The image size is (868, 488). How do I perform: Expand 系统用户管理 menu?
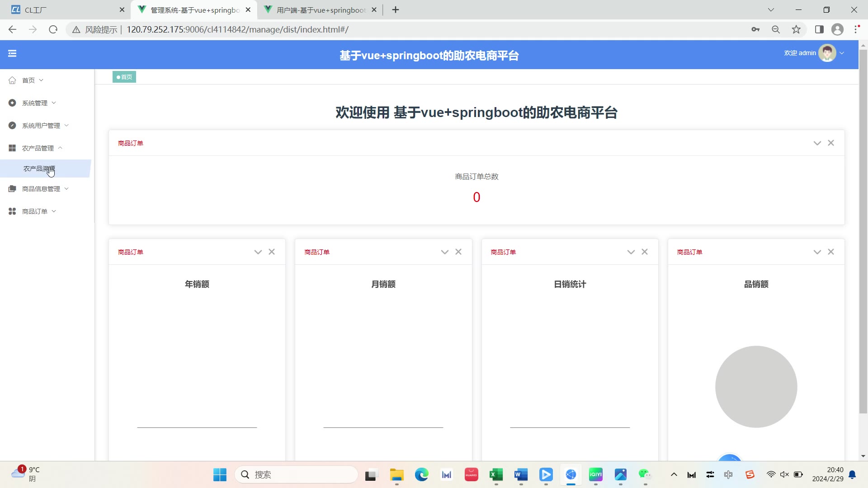[x=41, y=126]
